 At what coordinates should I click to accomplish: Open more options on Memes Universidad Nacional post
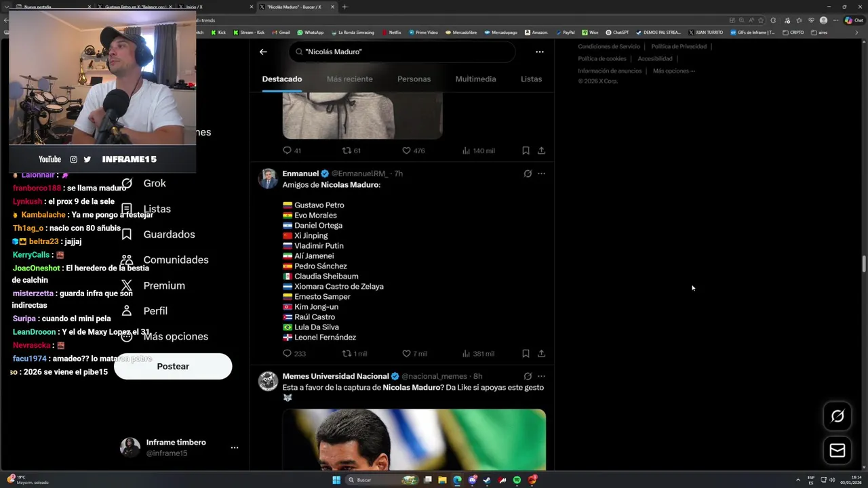point(541,376)
